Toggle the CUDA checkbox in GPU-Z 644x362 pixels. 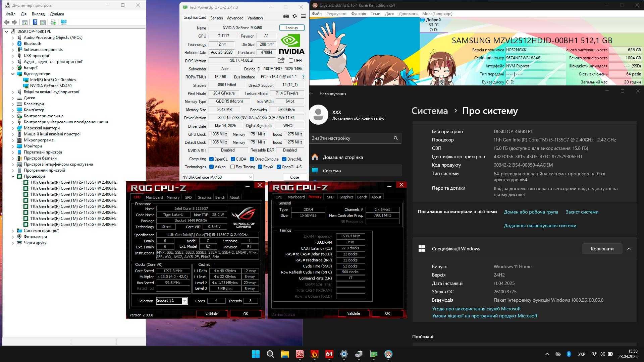tap(233, 159)
